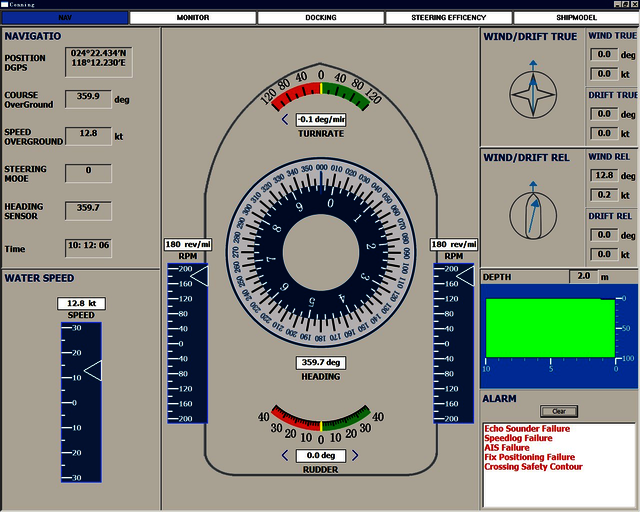The width and height of the screenshot is (640, 512).
Task: Click the water speed 12.8 kt readout
Action: click(x=81, y=303)
